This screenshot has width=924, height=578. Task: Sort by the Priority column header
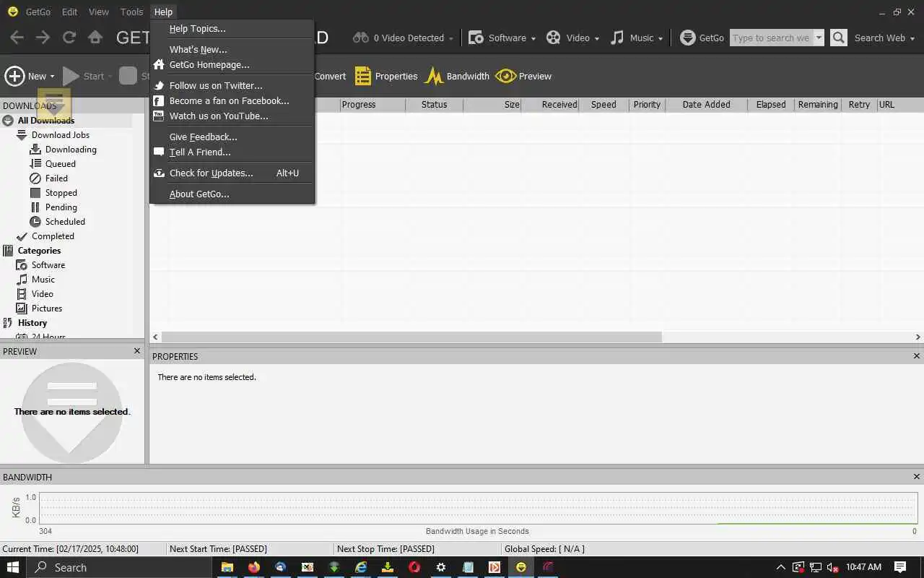tap(647, 105)
